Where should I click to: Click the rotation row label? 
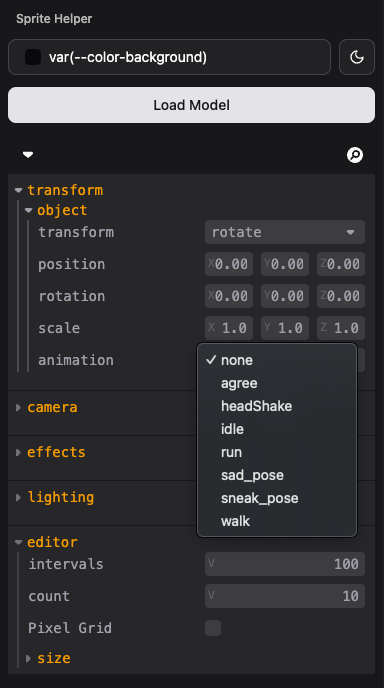pyautogui.click(x=72, y=296)
